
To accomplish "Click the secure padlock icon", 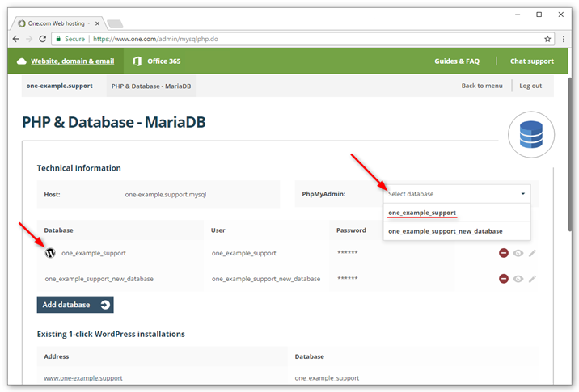I will click(x=58, y=39).
